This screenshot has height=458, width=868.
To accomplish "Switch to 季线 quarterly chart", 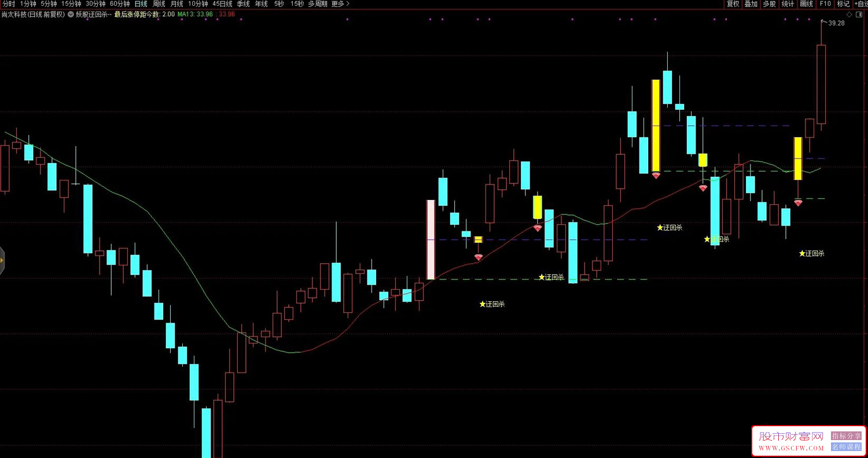I will tap(243, 3).
